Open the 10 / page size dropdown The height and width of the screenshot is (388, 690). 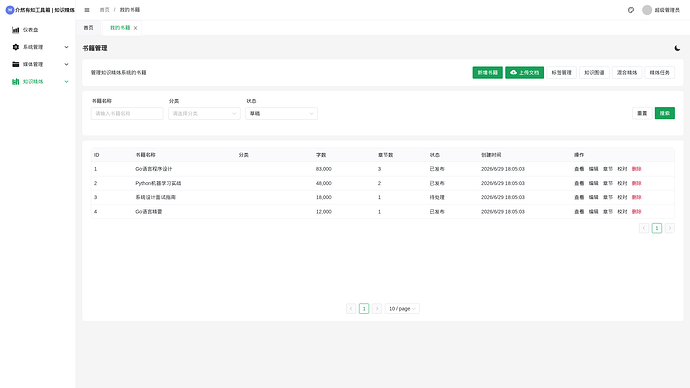[x=402, y=309]
